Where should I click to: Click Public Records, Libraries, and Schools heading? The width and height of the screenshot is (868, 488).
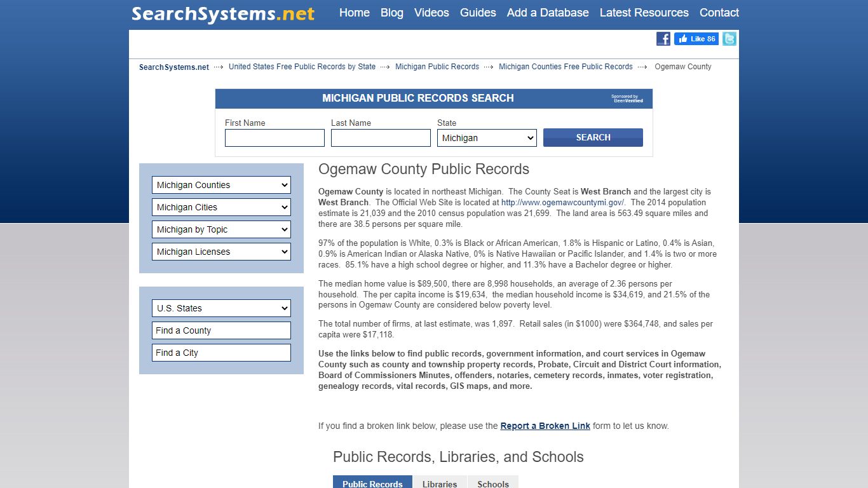[x=458, y=457]
